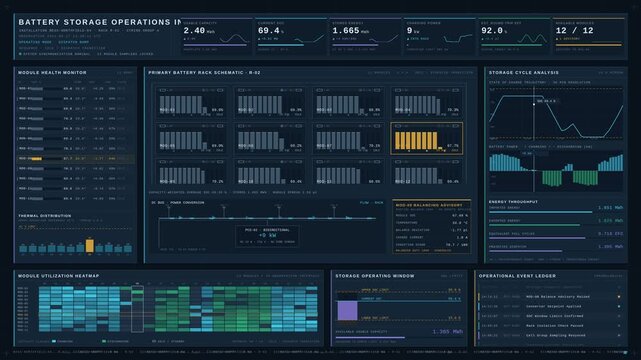Open the Converter Setpoint Applied event
Screen dimensions: 641x360
point(550,306)
